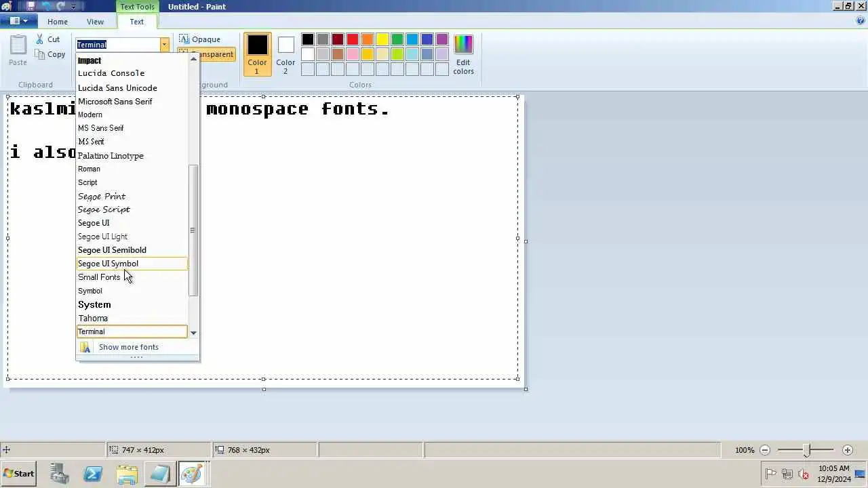Screen dimensions: 868x488
Task: Click the Text Tools contextual tab header
Action: [x=137, y=7]
